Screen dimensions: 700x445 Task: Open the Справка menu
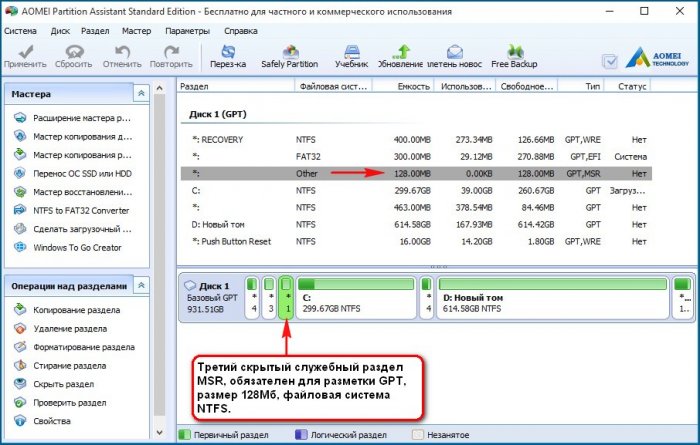241,31
